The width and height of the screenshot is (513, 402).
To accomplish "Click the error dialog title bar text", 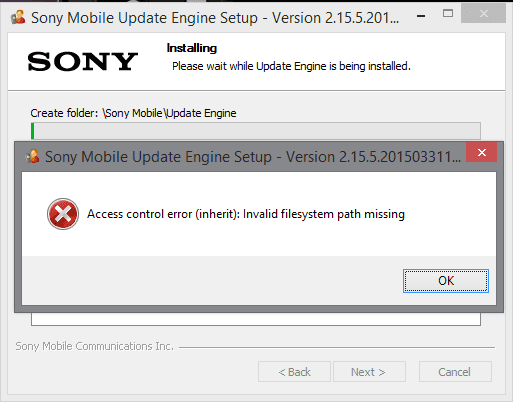I will tap(253, 157).
